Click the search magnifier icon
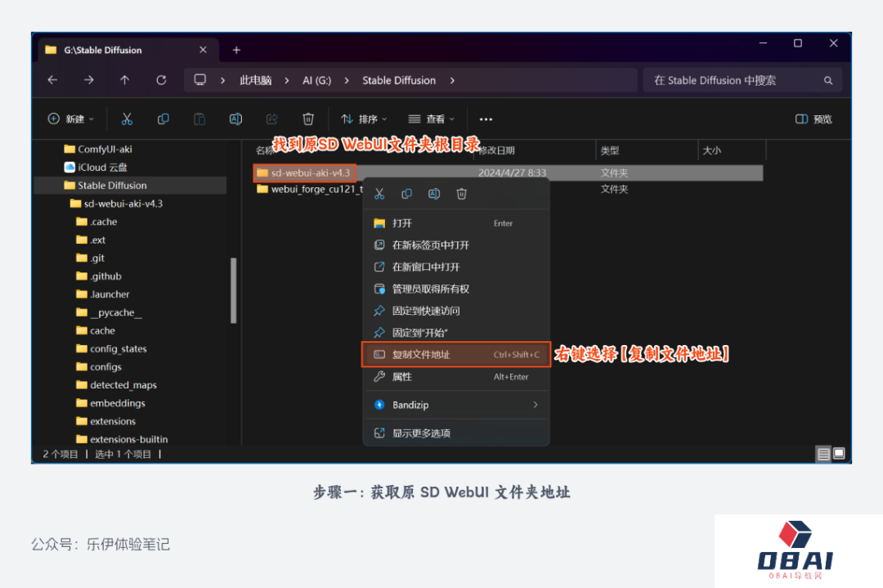883x588 pixels. pos(827,80)
